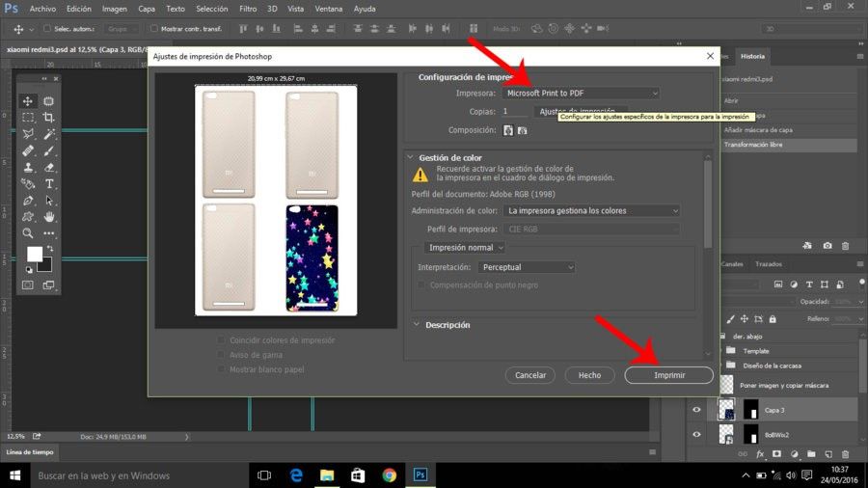Click the layer styles fx icon
Screen dimensions: 868x488
(x=760, y=454)
